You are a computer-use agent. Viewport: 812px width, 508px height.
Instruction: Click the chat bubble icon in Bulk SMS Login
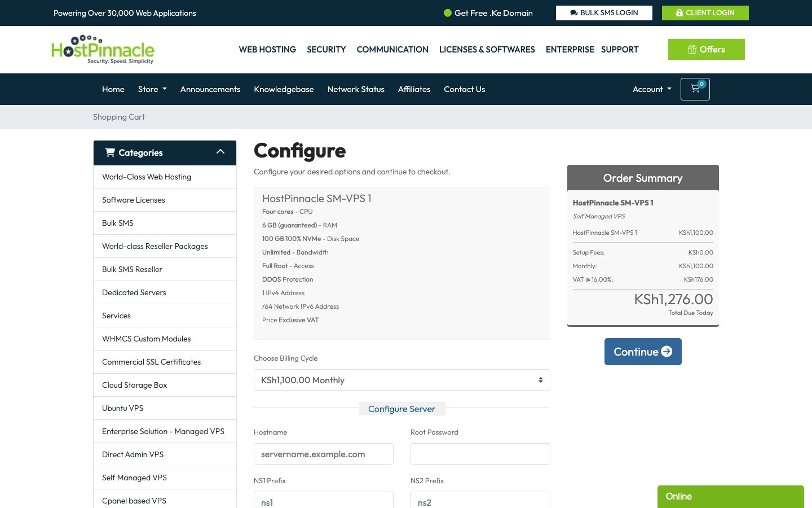[574, 13]
